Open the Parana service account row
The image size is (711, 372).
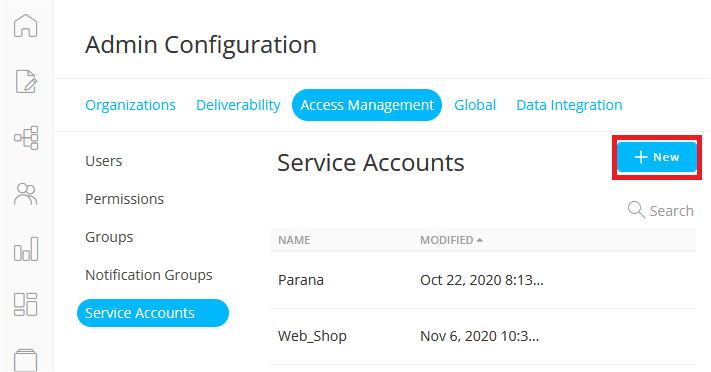click(483, 280)
